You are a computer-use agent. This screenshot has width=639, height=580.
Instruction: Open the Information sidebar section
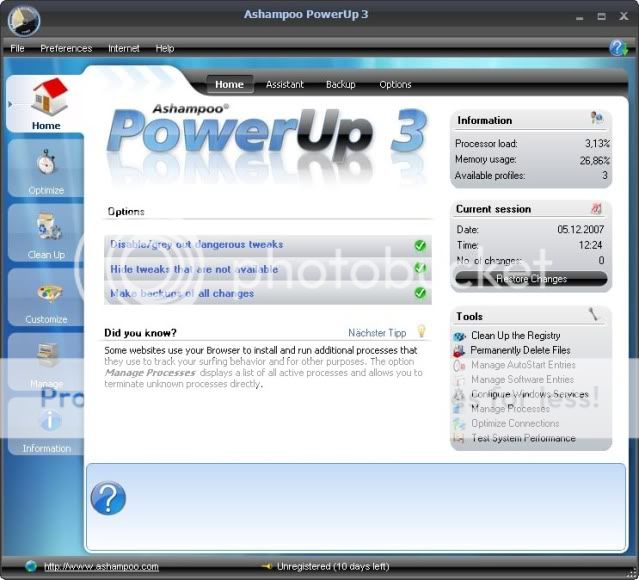pyautogui.click(x=47, y=425)
